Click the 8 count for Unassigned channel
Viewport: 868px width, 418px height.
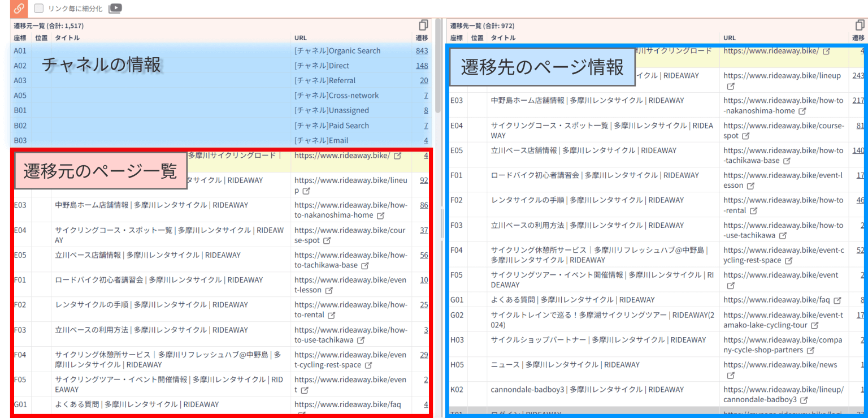(426, 110)
